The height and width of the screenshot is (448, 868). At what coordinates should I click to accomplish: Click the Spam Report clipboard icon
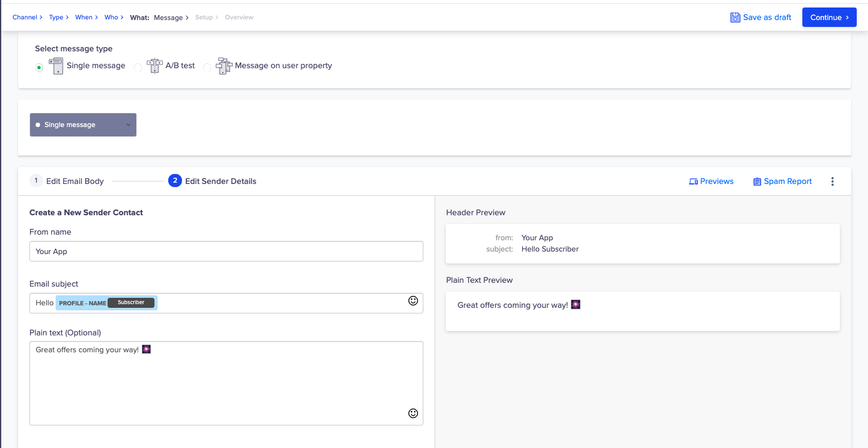[x=757, y=181]
